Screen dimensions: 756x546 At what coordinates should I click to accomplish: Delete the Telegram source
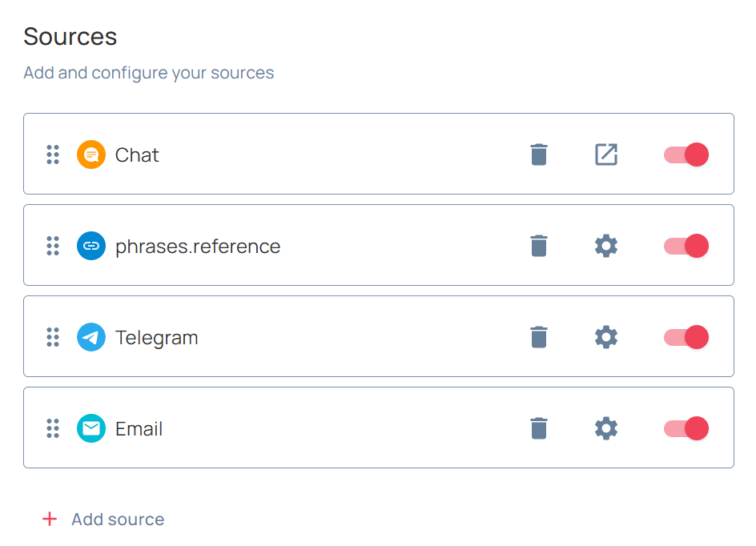point(539,337)
